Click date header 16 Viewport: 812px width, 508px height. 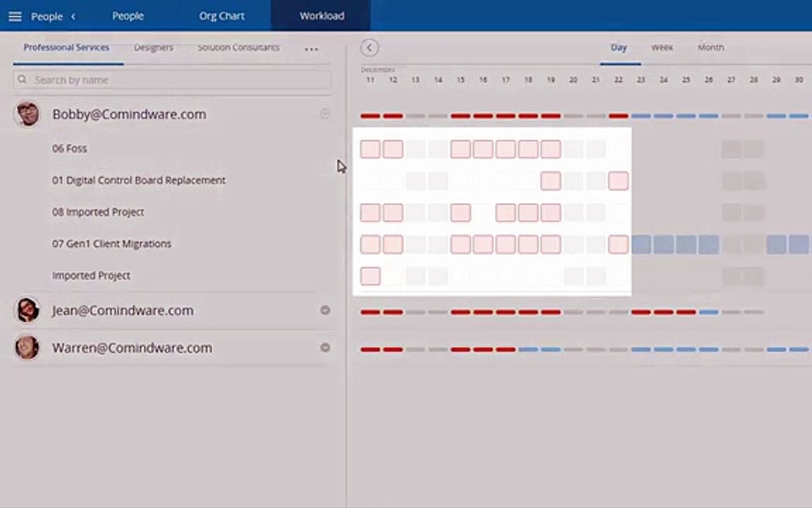tap(483, 80)
